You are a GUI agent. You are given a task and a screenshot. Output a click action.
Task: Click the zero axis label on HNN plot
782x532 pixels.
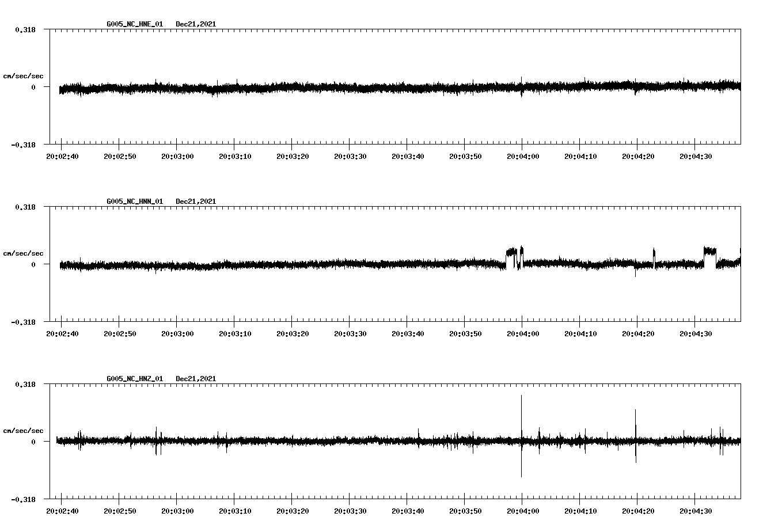[33, 264]
